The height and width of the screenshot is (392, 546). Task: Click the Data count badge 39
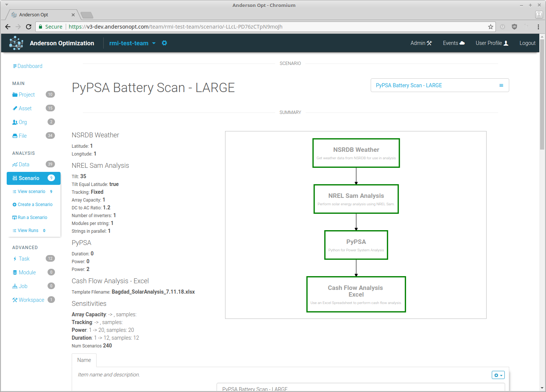pyautogui.click(x=50, y=164)
